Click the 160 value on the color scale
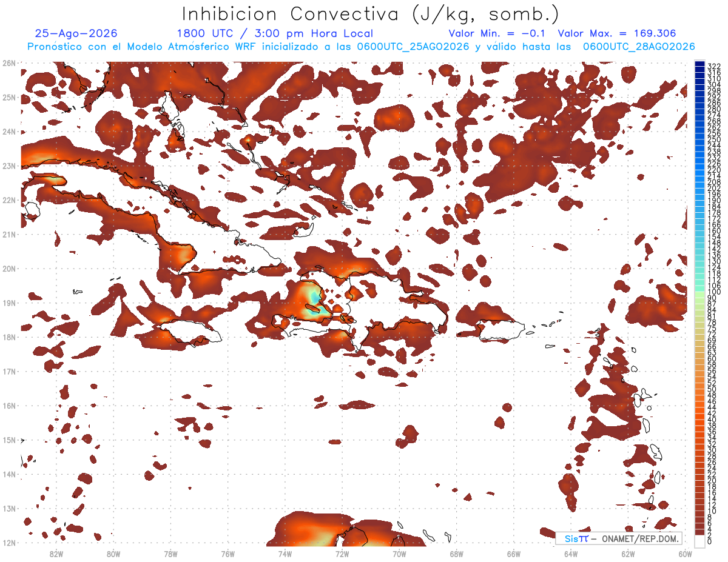Image resolution: width=728 pixels, height=562 pixels. tap(713, 231)
